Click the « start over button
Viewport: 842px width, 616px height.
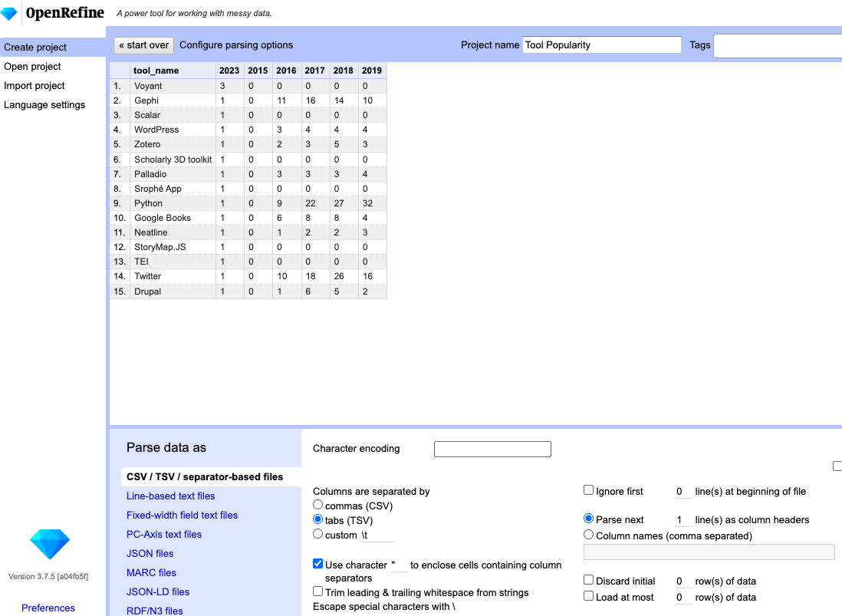tap(144, 45)
